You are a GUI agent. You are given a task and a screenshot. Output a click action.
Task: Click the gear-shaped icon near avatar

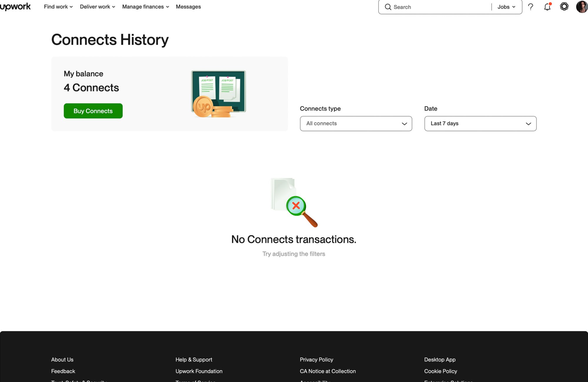pyautogui.click(x=564, y=6)
